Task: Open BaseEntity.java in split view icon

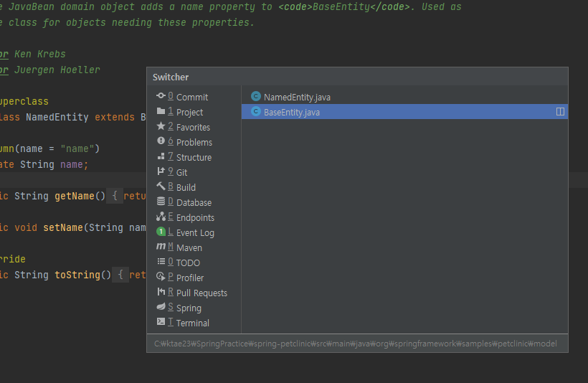Action: [560, 111]
